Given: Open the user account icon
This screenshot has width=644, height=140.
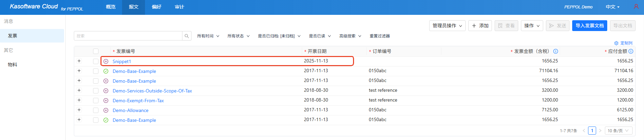Looking at the screenshot, I should [636, 7].
